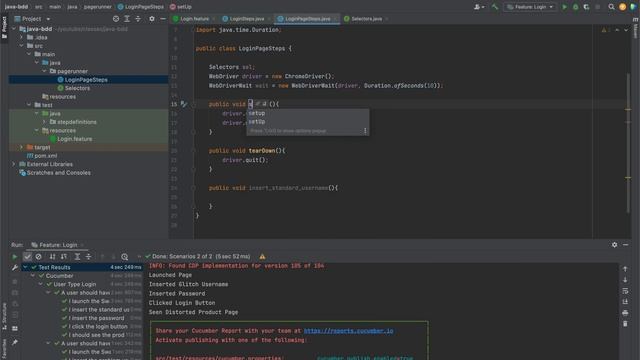Select Login.feature in Project tree

(74, 139)
